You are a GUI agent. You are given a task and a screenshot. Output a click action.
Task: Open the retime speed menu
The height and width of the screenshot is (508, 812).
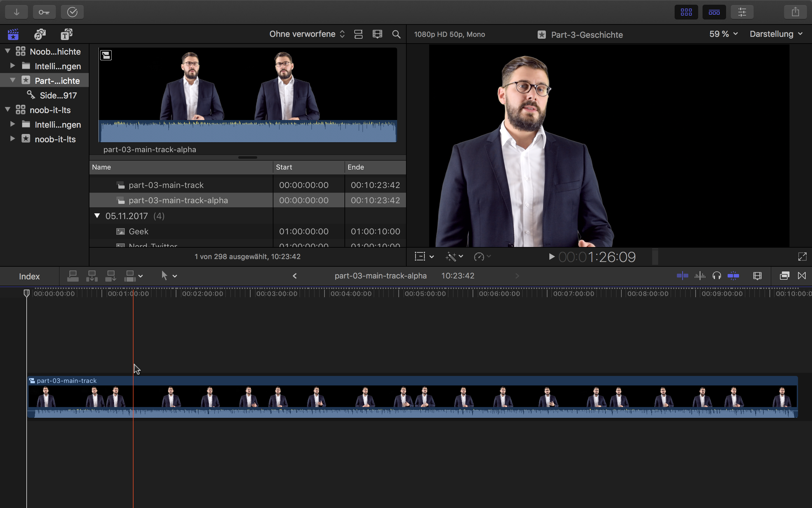(x=482, y=257)
